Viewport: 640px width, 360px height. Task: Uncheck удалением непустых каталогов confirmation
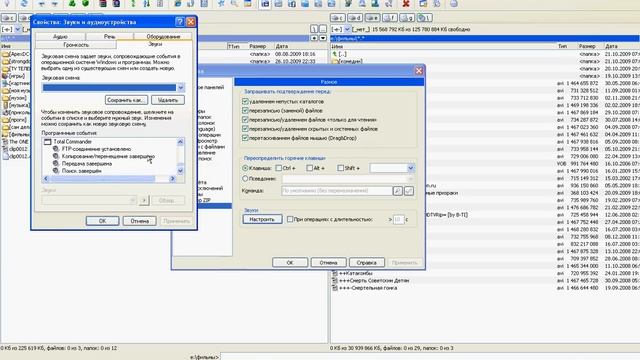[245, 101]
